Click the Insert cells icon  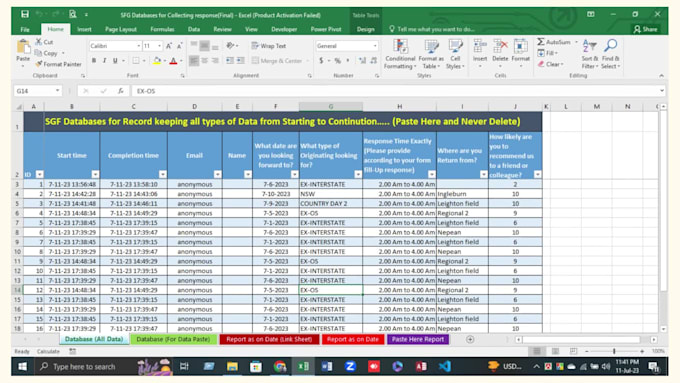coord(480,46)
